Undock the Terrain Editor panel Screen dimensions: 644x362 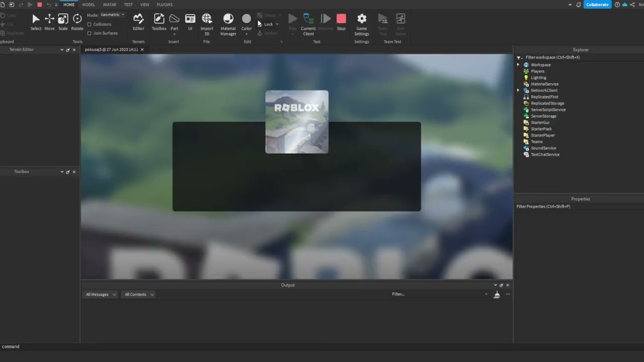click(68, 50)
